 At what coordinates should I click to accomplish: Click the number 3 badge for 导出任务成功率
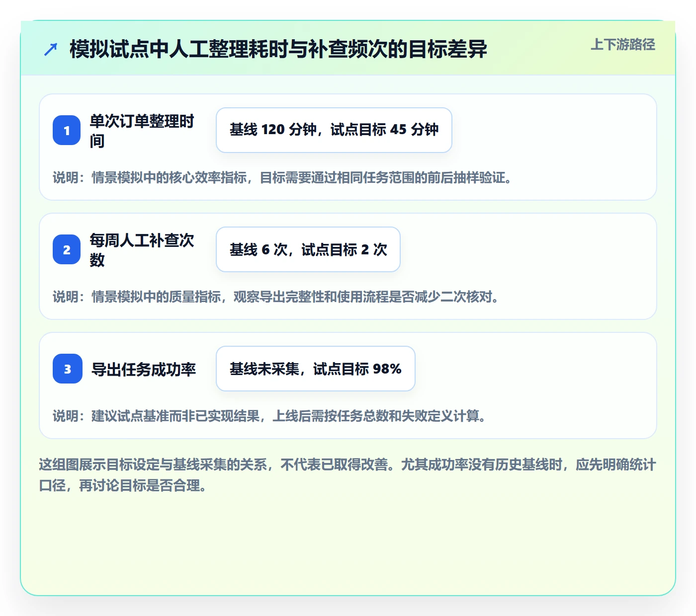click(68, 369)
